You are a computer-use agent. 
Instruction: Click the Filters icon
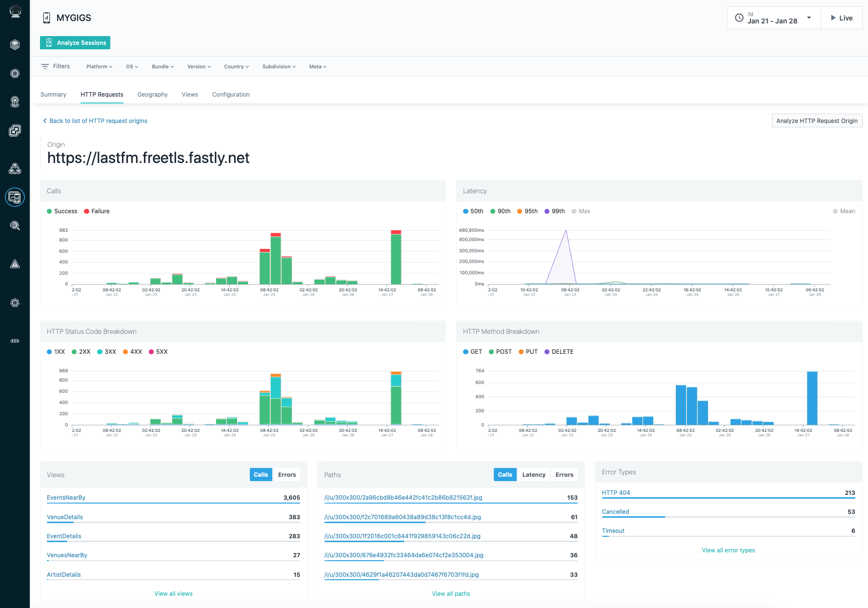45,66
